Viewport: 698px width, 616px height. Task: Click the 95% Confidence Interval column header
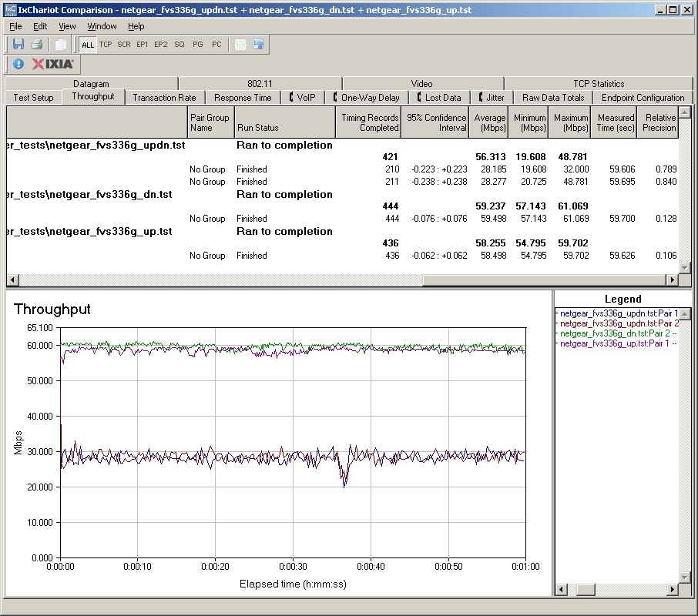tap(435, 122)
